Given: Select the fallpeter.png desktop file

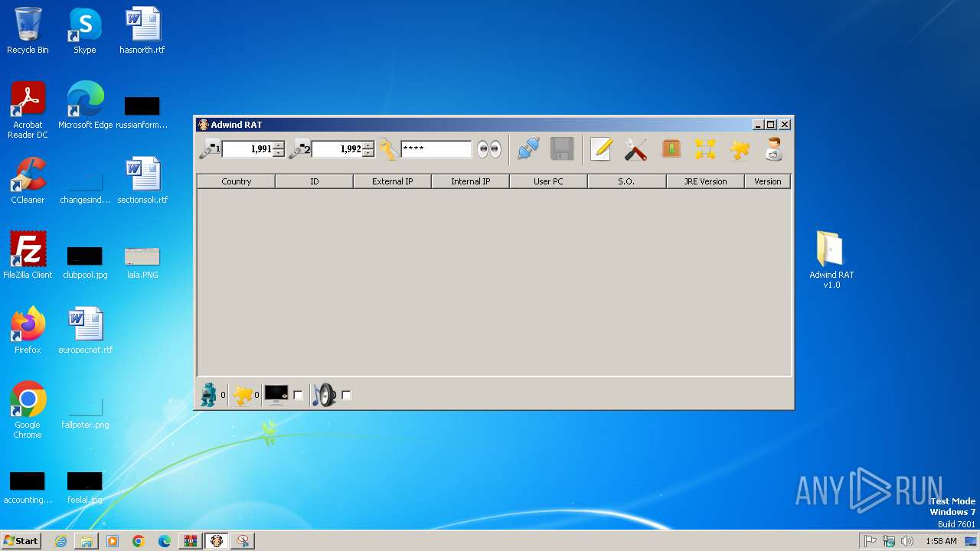Looking at the screenshot, I should coord(85,412).
